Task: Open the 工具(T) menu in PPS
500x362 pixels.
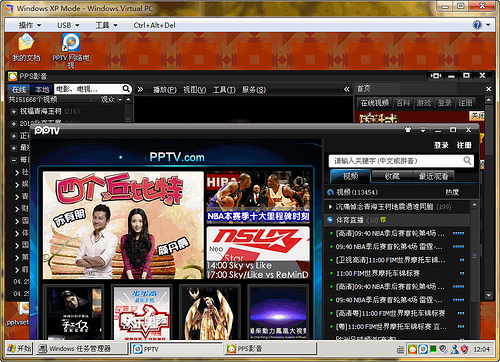Action: 224,90
